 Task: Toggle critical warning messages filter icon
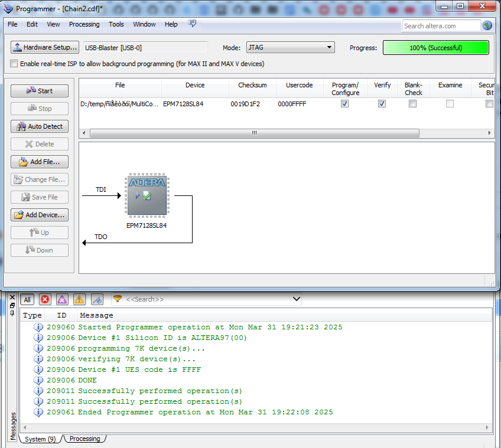(62, 299)
